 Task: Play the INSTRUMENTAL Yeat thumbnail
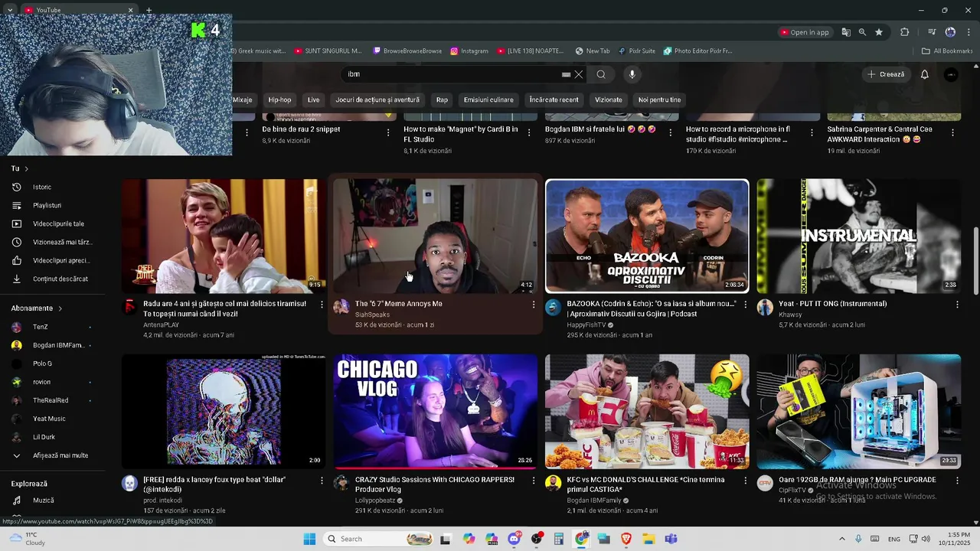pos(858,236)
